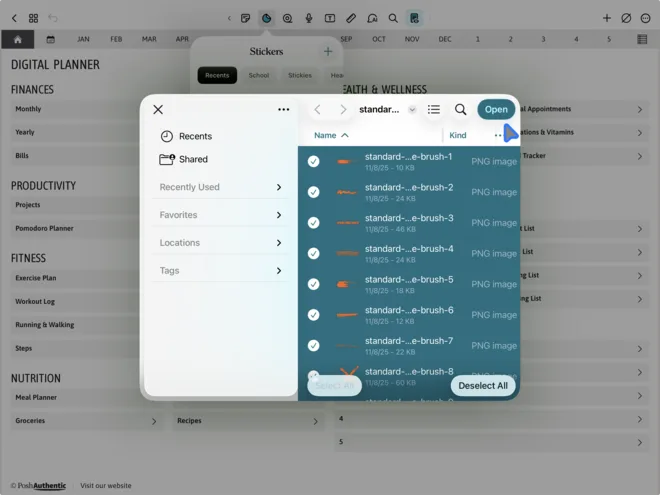Viewport: 660px width, 495px height.
Task: Click the Deselect All button
Action: pyautogui.click(x=483, y=386)
